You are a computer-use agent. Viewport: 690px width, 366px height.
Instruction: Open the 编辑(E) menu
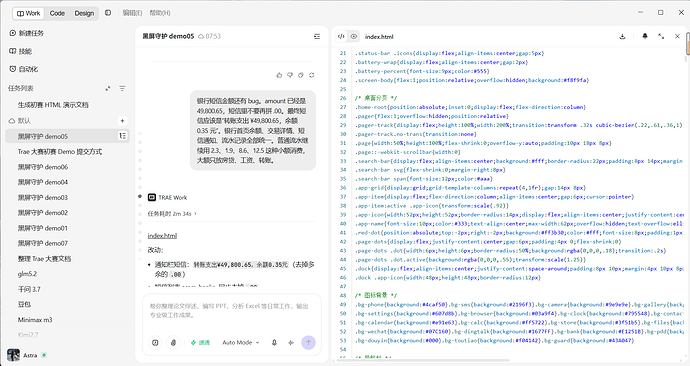pos(132,13)
